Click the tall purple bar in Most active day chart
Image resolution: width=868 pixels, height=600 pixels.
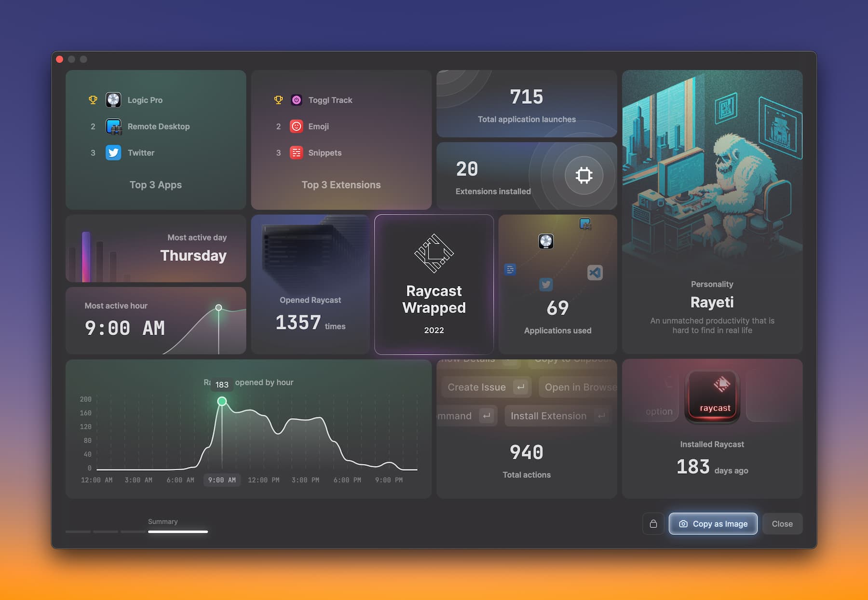click(x=86, y=257)
